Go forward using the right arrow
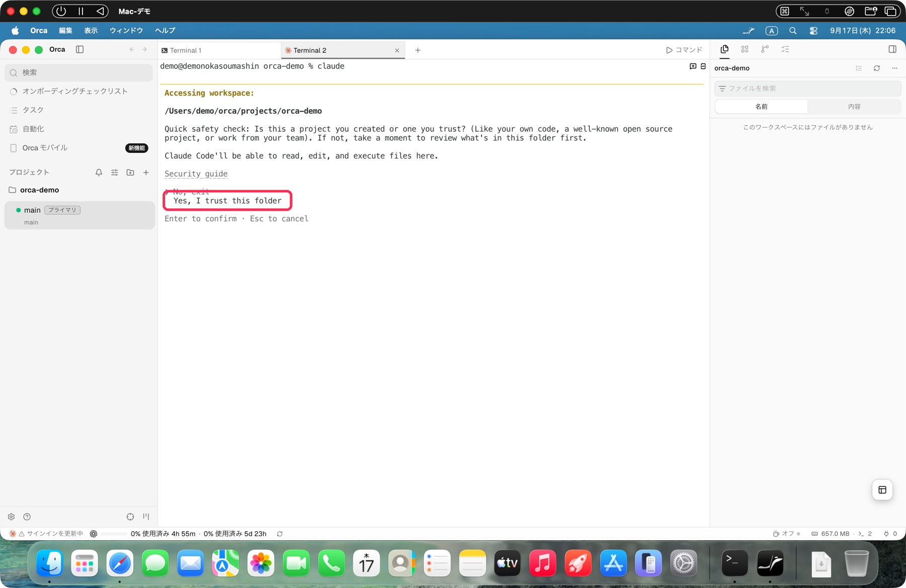The width and height of the screenshot is (906, 588). coord(144,49)
